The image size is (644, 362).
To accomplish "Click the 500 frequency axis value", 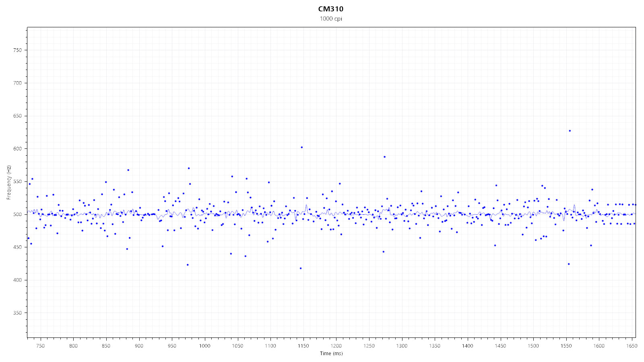I will click(x=17, y=214).
